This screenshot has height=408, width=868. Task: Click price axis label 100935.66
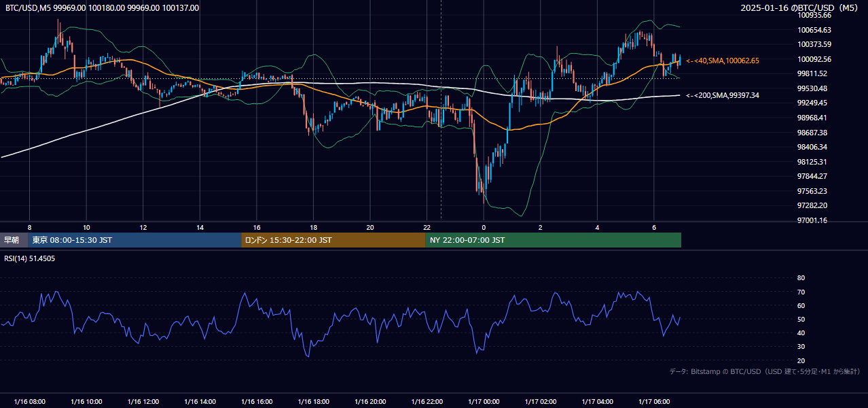point(814,15)
